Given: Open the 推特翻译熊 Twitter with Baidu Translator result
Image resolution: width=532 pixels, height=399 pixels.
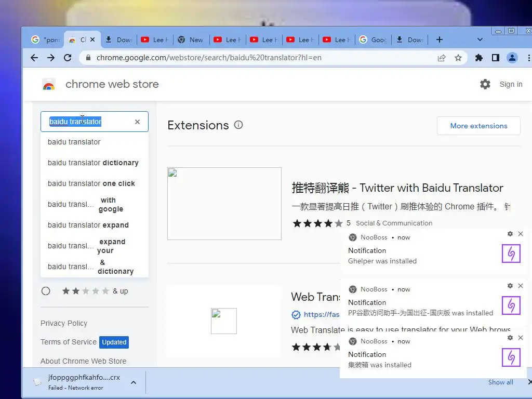Looking at the screenshot, I should 397,188.
